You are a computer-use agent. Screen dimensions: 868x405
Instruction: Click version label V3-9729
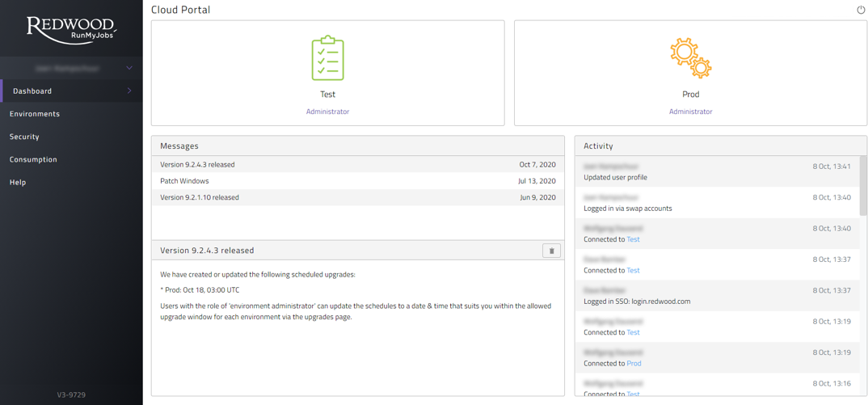pyautogui.click(x=71, y=395)
